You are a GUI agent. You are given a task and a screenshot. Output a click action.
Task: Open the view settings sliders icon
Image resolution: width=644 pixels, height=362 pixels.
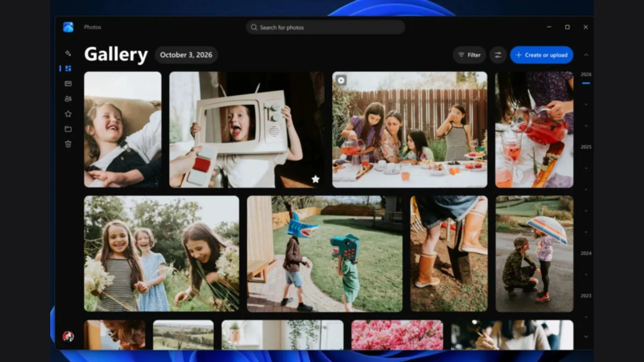(x=498, y=55)
